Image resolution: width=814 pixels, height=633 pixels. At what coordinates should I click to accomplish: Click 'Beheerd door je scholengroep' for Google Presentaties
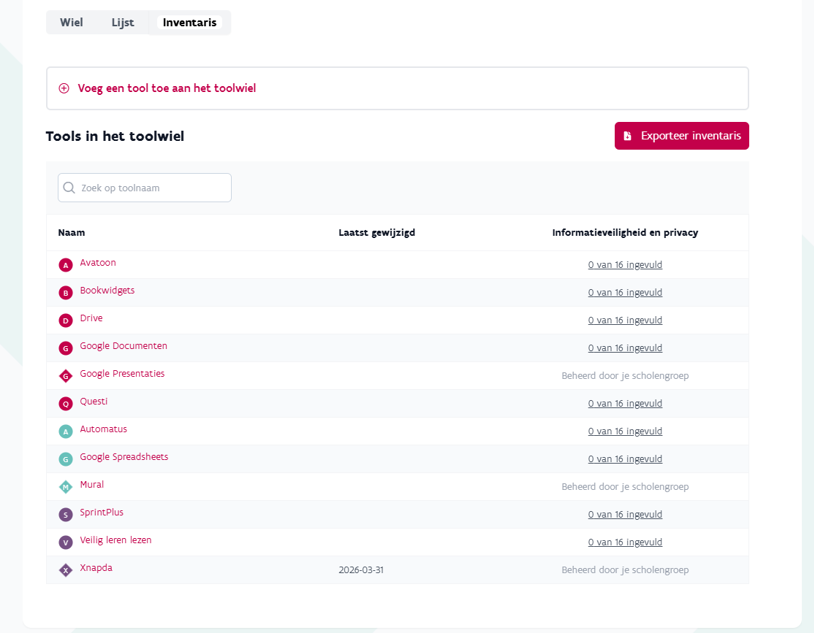(x=625, y=375)
